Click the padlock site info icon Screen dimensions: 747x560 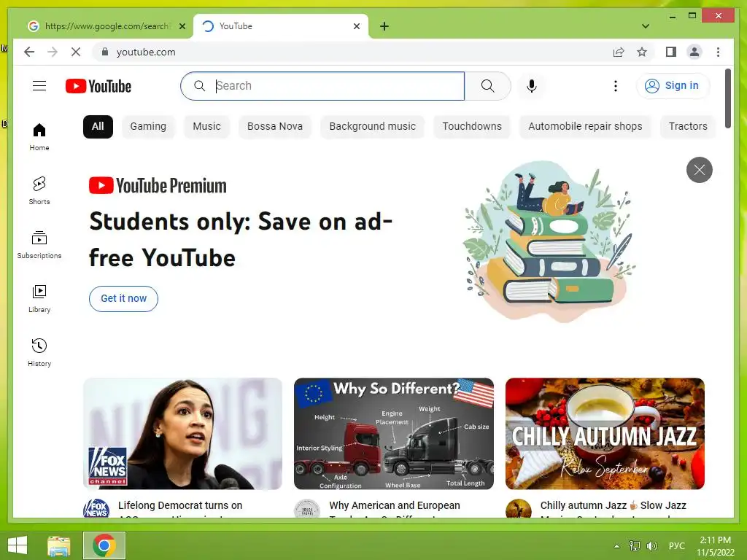(105, 52)
